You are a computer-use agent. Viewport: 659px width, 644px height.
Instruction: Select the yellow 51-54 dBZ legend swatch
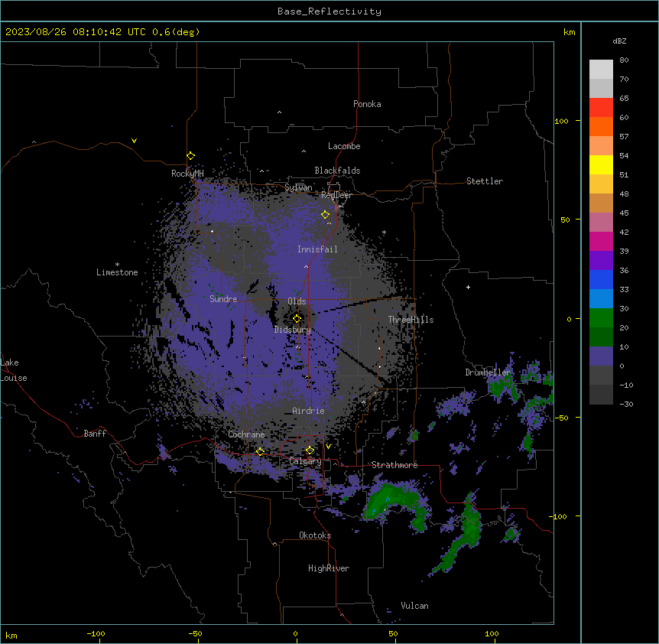point(601,164)
